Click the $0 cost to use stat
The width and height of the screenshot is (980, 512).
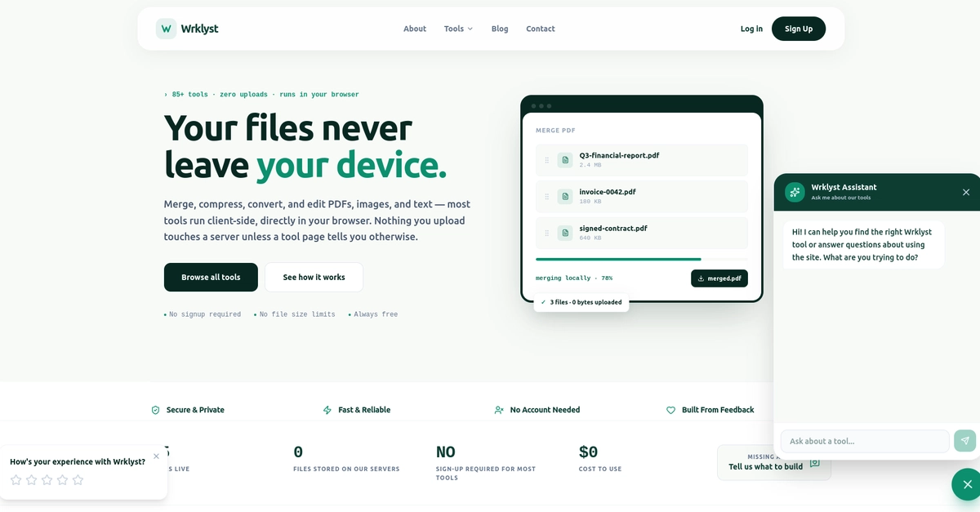coord(600,459)
